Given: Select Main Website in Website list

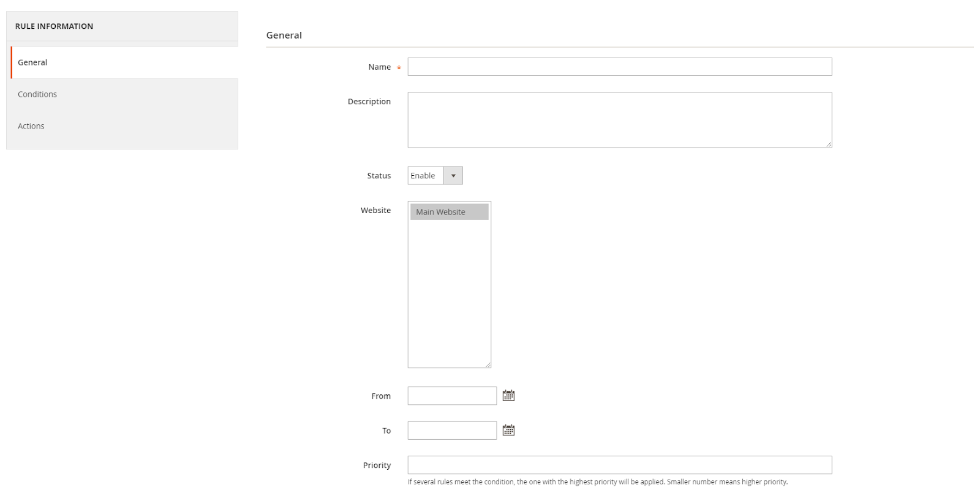Looking at the screenshot, I should click(450, 212).
